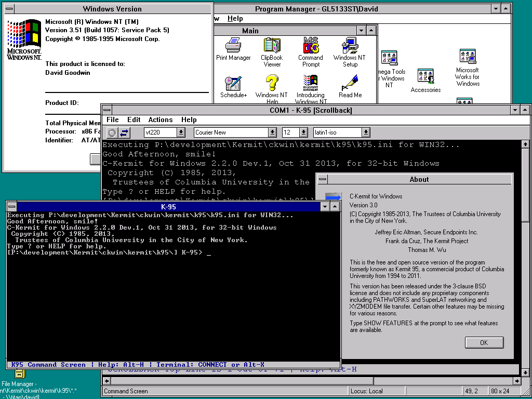
Task: Click the gear settings icon in K-95 toolbar
Action: 112,132
